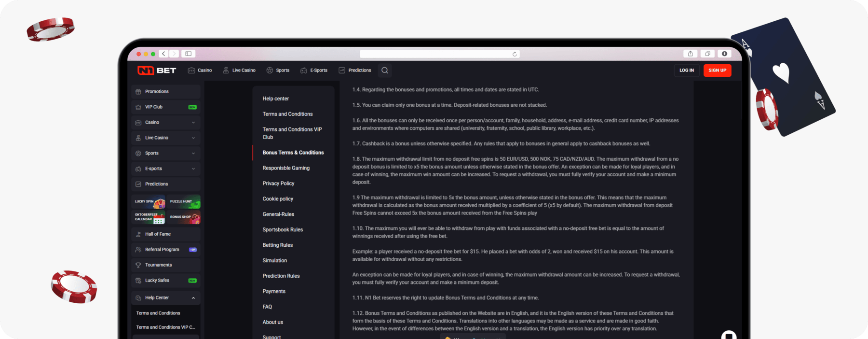868x339 pixels.
Task: Select Prediction Rules in help menu
Action: [x=281, y=276]
